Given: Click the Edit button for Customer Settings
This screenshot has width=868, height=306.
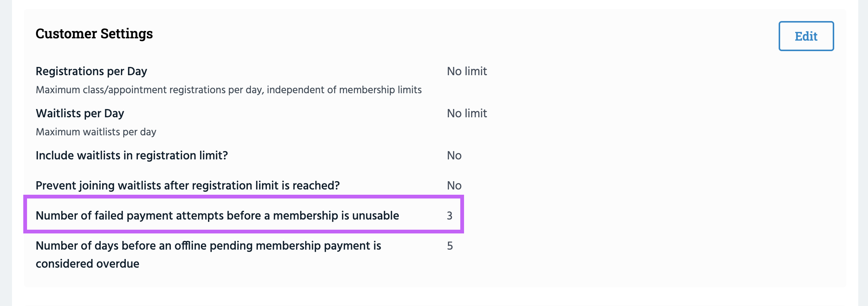Looking at the screenshot, I should click(806, 36).
